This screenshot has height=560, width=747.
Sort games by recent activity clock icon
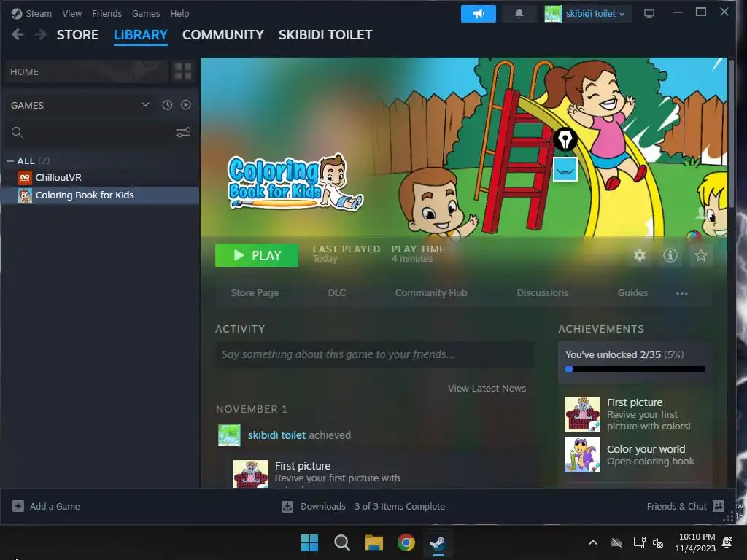coord(167,105)
